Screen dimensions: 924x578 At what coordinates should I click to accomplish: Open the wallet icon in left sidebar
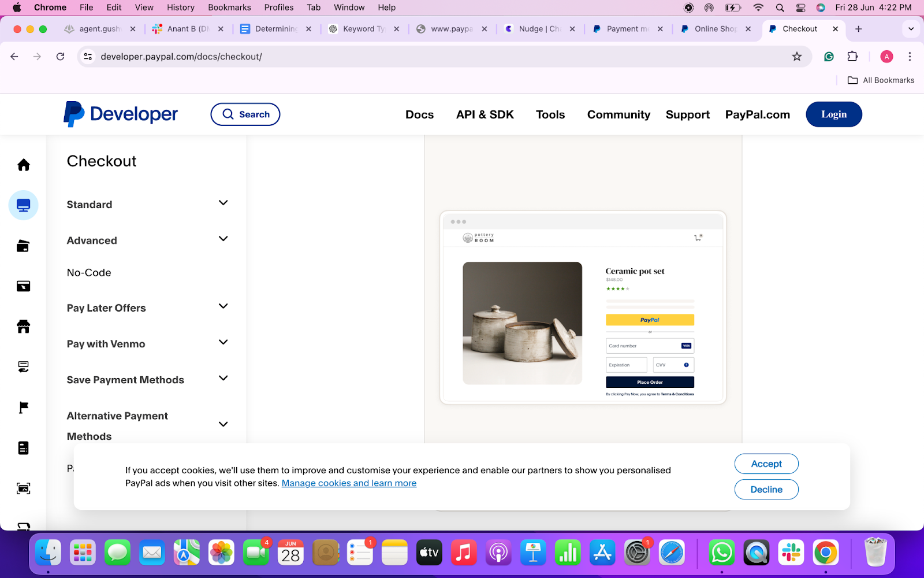pos(24,246)
